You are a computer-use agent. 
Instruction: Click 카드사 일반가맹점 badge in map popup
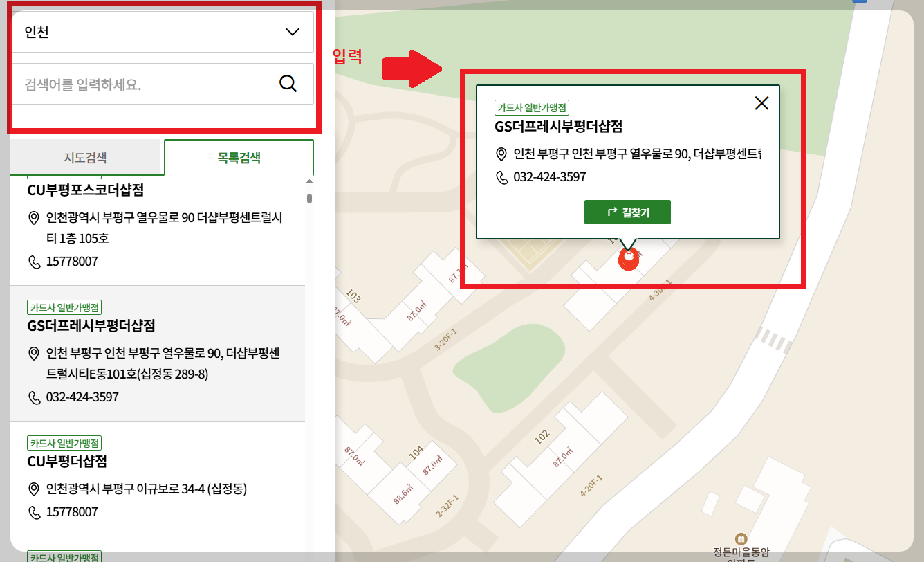532,108
